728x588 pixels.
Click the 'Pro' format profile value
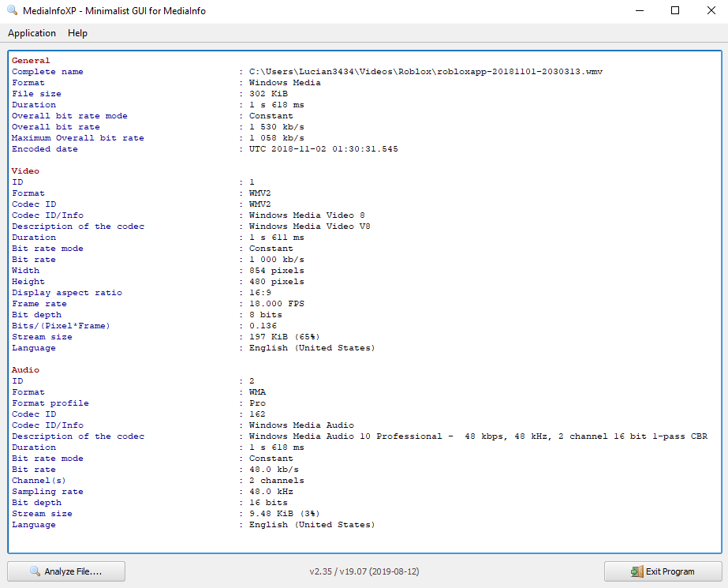pyautogui.click(x=257, y=403)
